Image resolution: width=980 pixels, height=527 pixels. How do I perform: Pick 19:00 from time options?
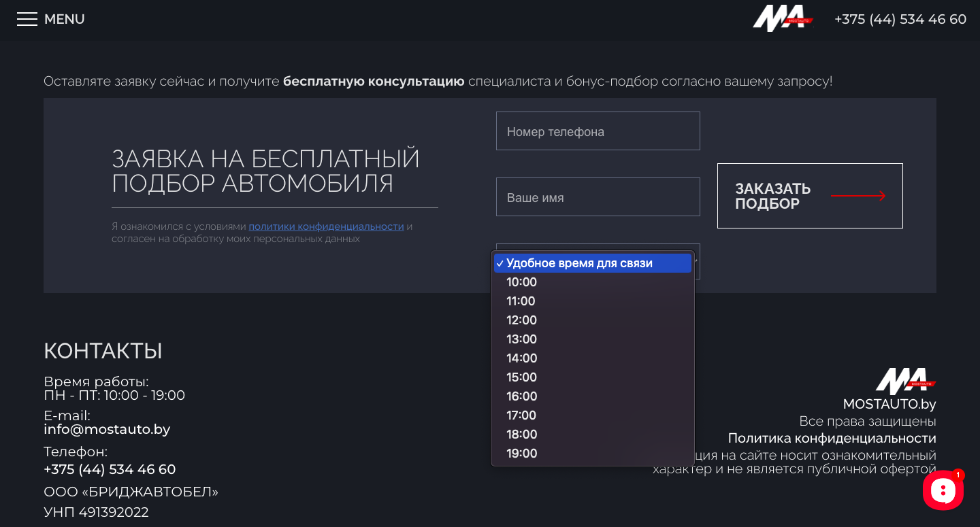pyautogui.click(x=522, y=454)
